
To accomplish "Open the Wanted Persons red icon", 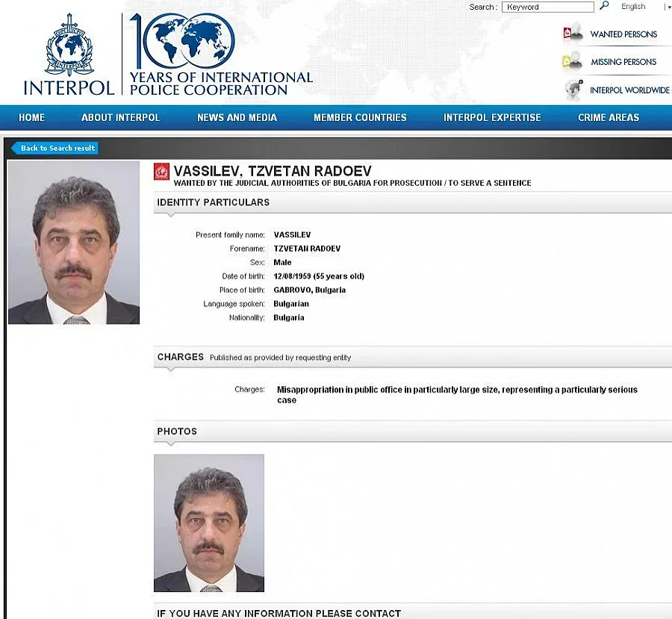I will 572,34.
